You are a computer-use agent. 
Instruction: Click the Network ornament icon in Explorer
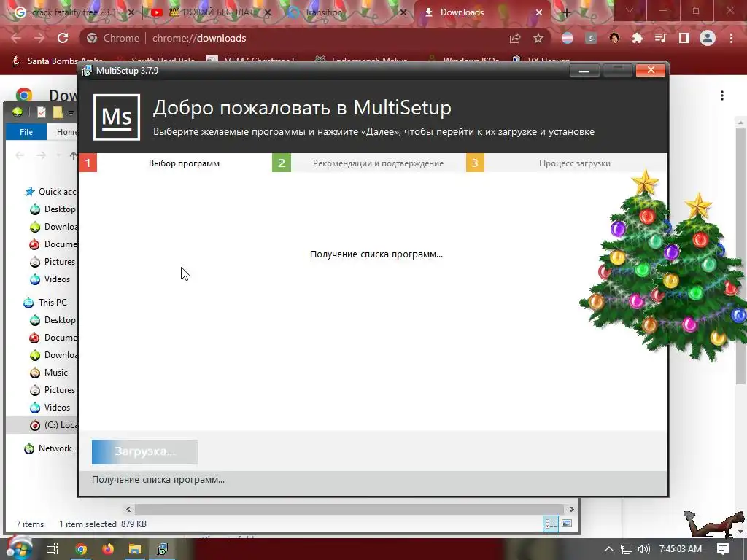tap(29, 448)
